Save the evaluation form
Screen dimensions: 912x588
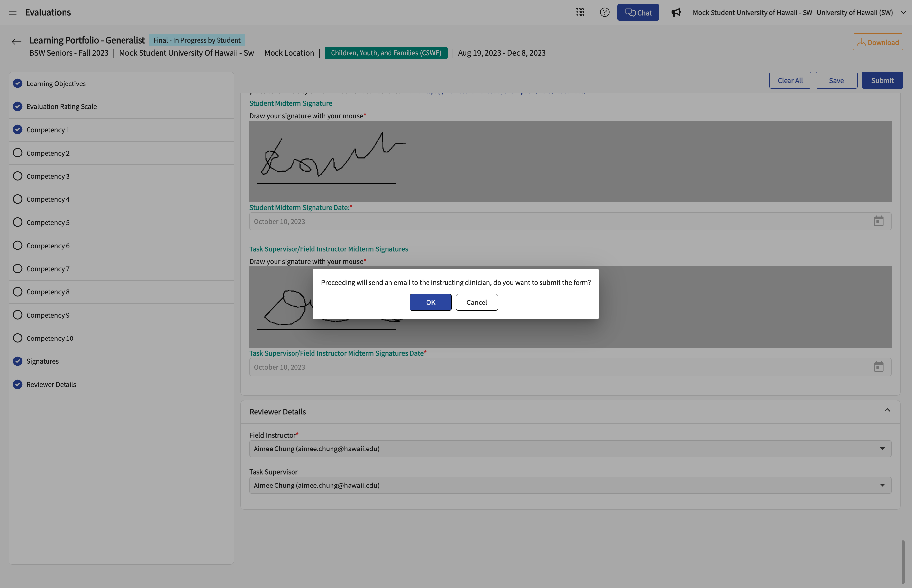pyautogui.click(x=836, y=80)
